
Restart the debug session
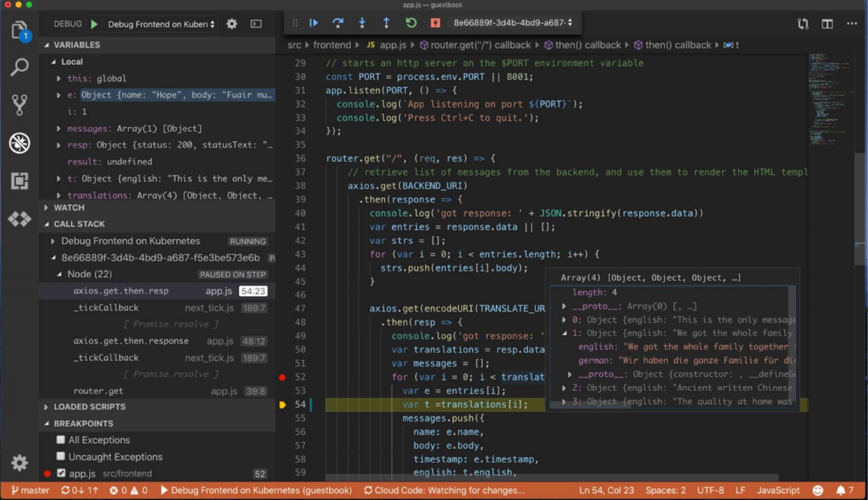(x=410, y=23)
